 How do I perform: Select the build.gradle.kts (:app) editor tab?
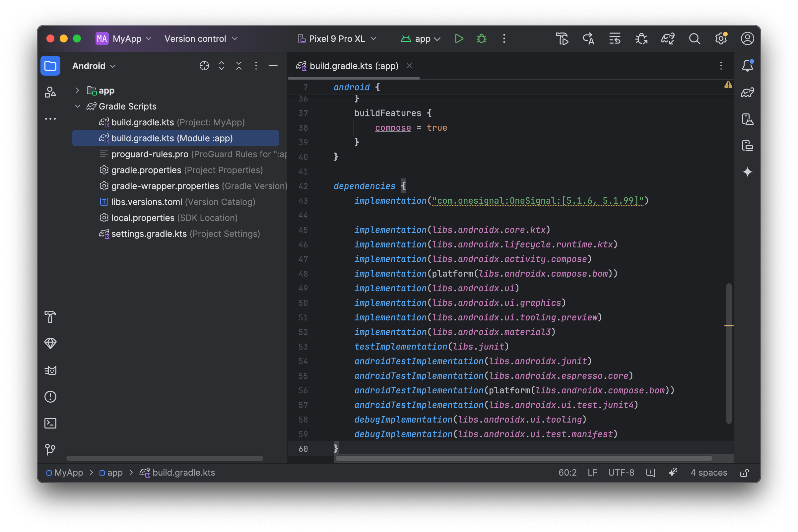pyautogui.click(x=353, y=66)
